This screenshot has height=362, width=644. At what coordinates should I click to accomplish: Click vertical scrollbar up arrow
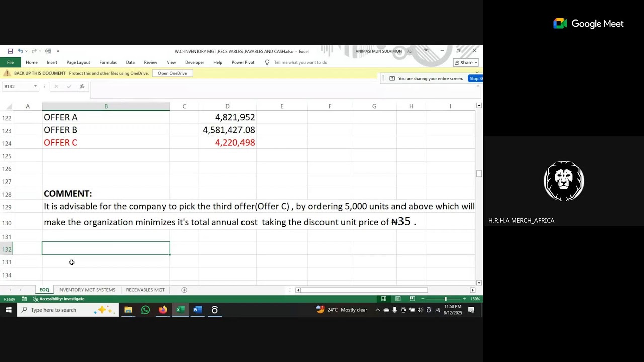[479, 105]
